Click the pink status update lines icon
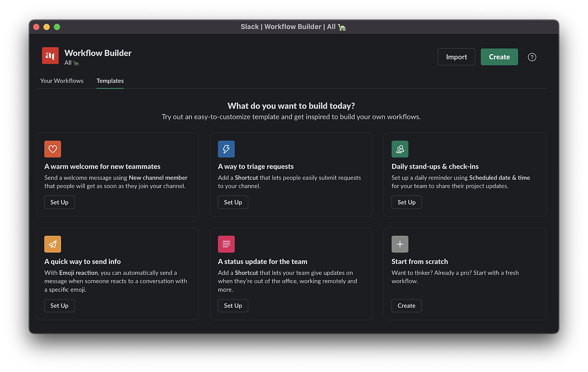The image size is (588, 372). point(226,244)
